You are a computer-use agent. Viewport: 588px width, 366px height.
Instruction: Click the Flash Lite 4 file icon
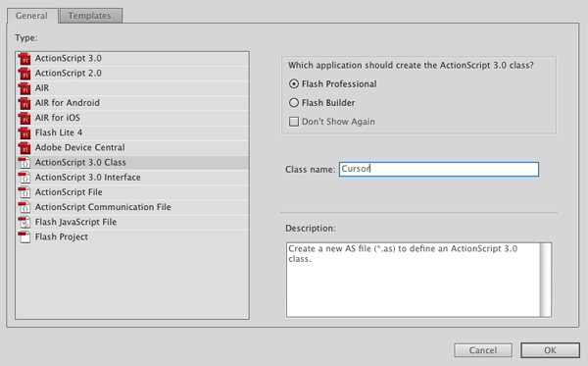click(24, 132)
